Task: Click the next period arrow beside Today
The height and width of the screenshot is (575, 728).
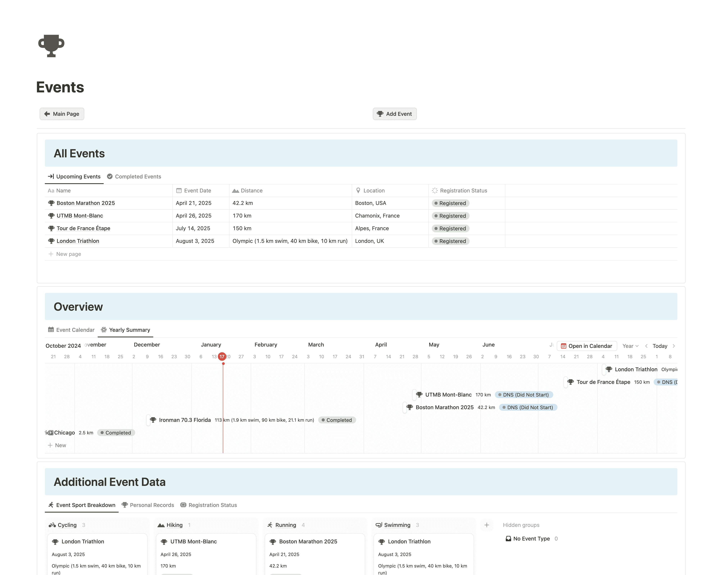Action: pyautogui.click(x=674, y=346)
